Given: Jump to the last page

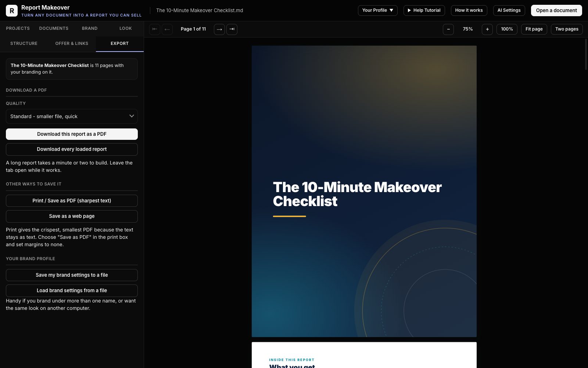Looking at the screenshot, I should pos(232,29).
